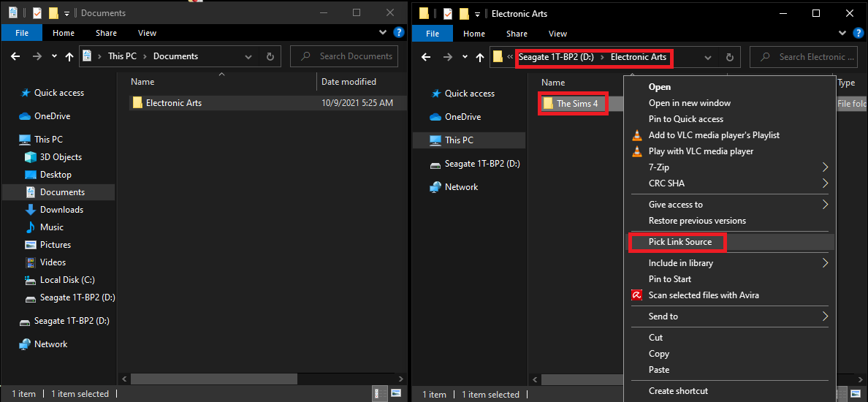
Task: Select This PC in Documents window sidebar
Action: pyautogui.click(x=41, y=139)
